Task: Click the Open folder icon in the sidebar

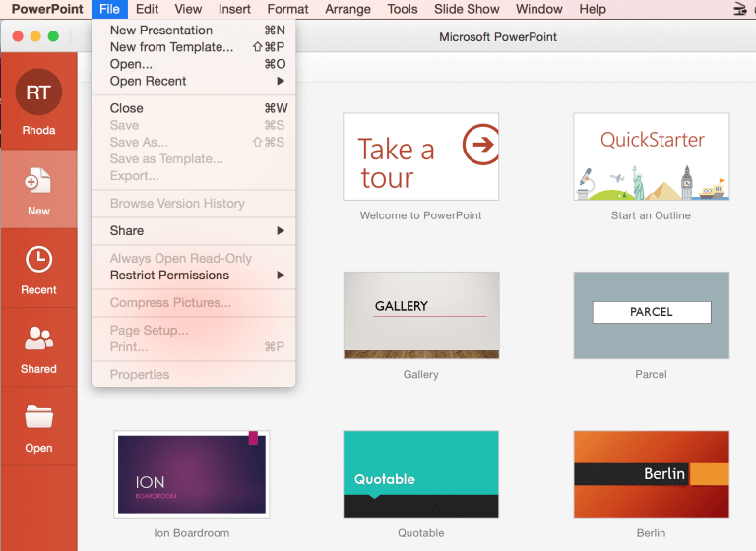Action: [x=38, y=417]
